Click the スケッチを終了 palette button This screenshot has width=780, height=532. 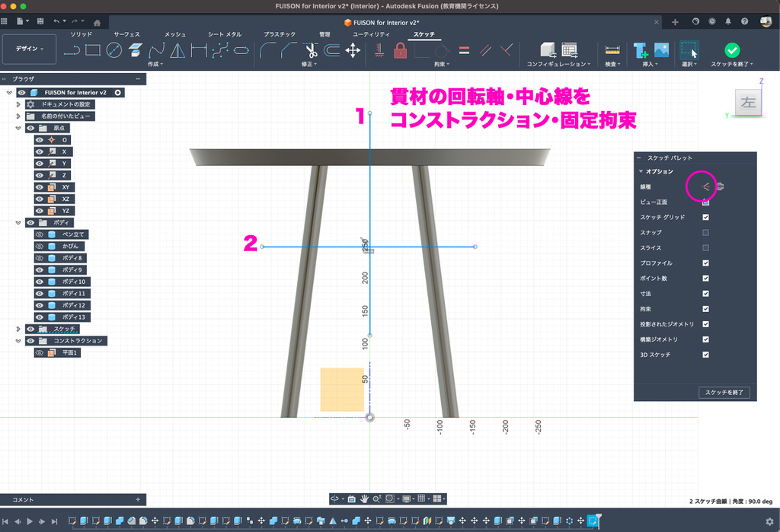pos(725,393)
